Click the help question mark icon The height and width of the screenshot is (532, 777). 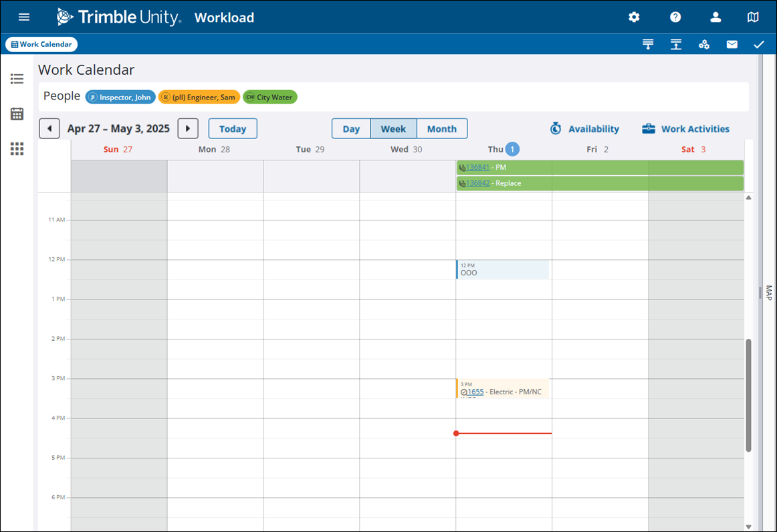[675, 17]
